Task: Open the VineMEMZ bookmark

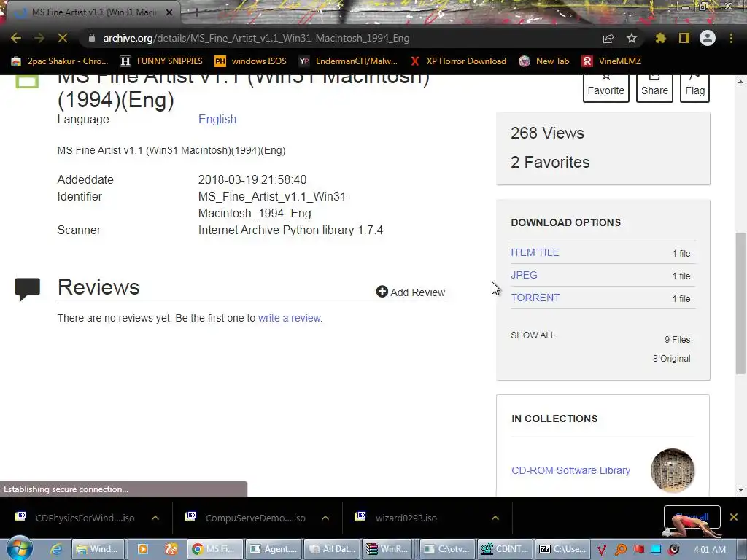Action: pos(612,61)
